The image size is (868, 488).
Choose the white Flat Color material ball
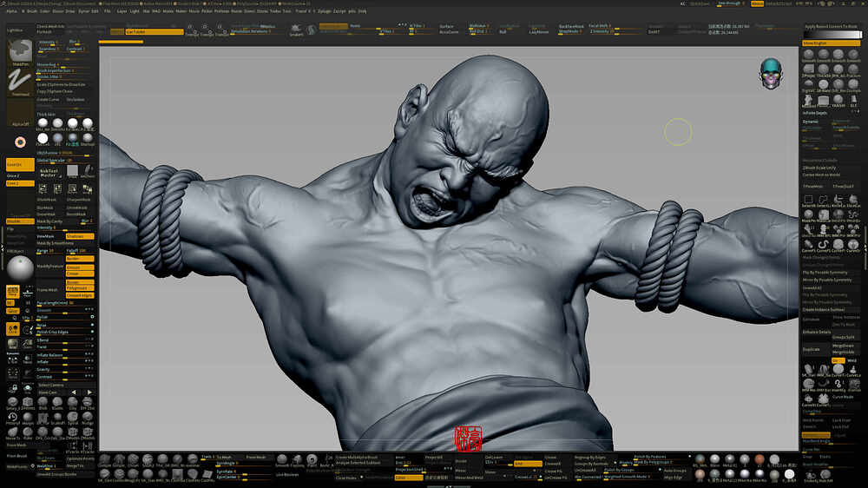43,138
